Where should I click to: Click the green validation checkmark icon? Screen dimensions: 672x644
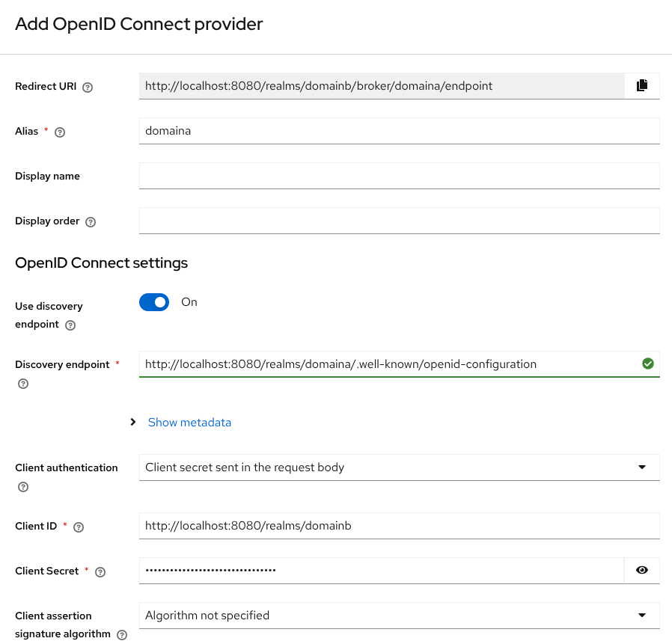pyautogui.click(x=648, y=364)
